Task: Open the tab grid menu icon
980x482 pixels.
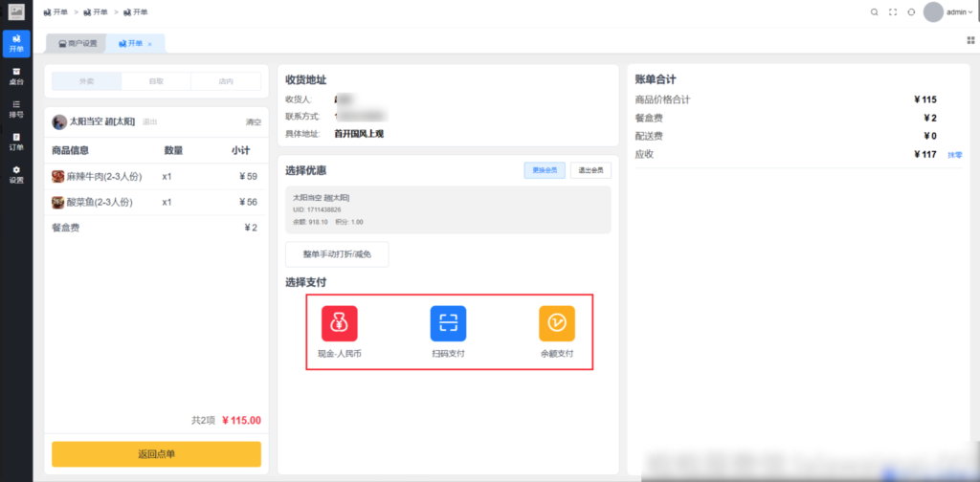Action: (970, 40)
